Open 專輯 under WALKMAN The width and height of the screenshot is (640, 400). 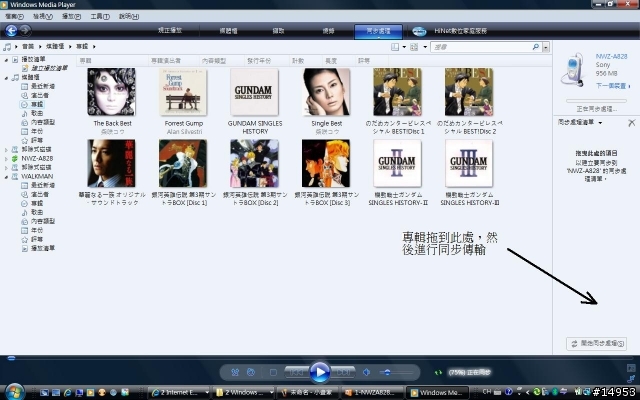pos(37,203)
